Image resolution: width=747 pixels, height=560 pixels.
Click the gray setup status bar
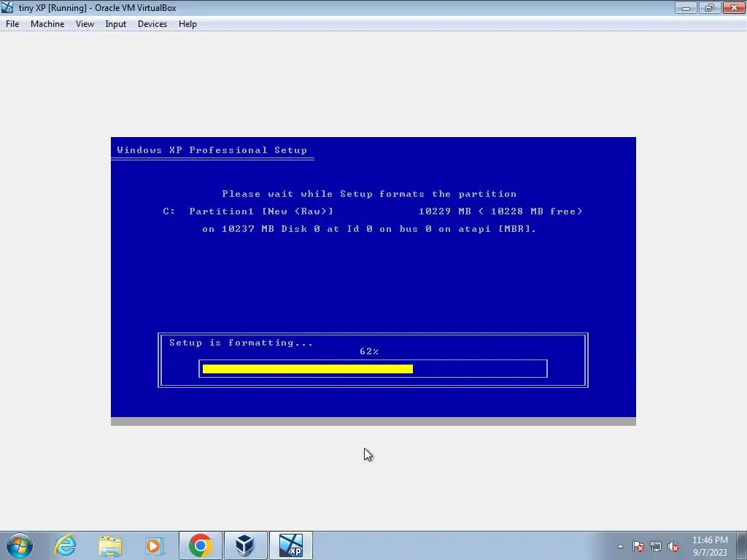[373, 421]
